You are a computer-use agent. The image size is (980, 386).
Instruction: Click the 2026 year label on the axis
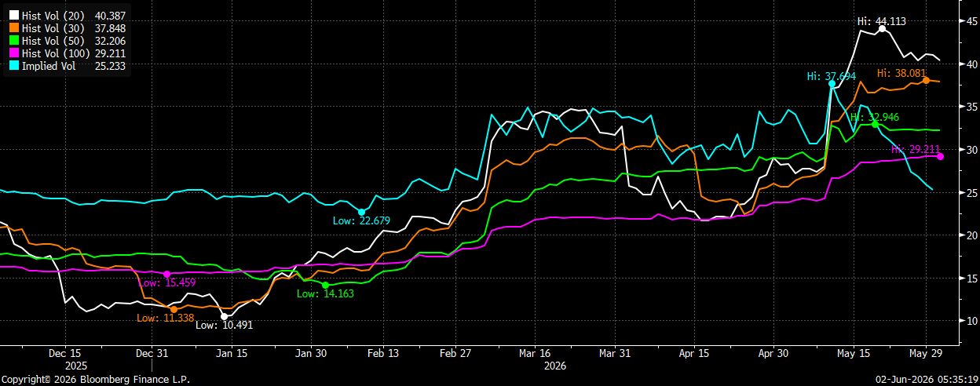(554, 366)
